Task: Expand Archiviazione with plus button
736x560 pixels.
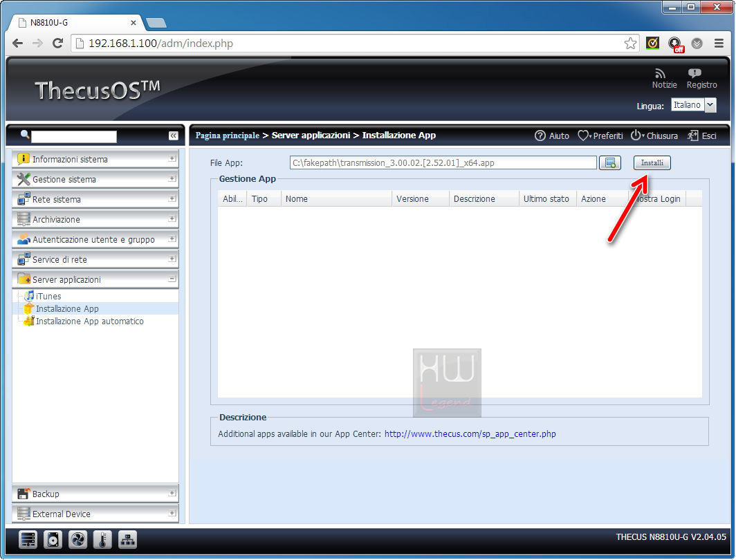Action: [x=172, y=218]
